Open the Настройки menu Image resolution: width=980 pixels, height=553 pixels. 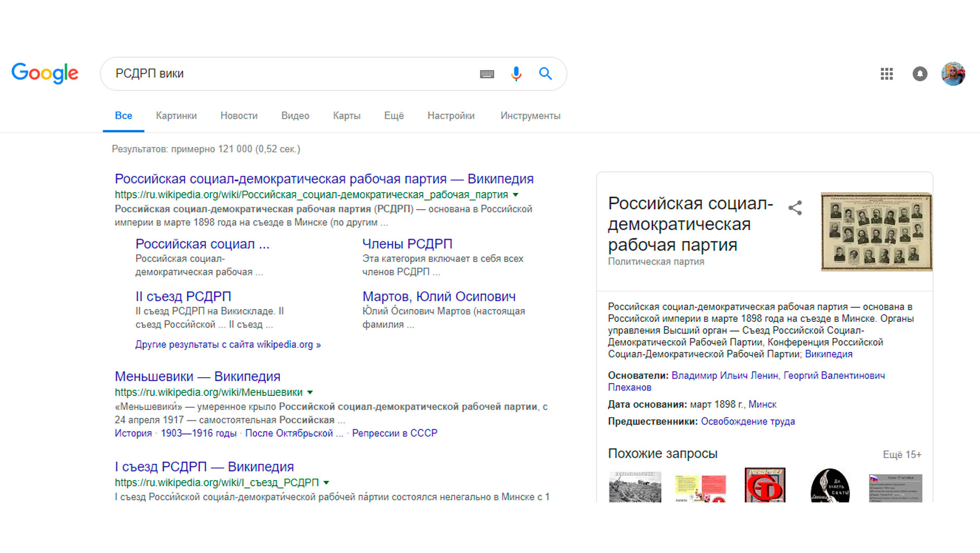point(451,116)
